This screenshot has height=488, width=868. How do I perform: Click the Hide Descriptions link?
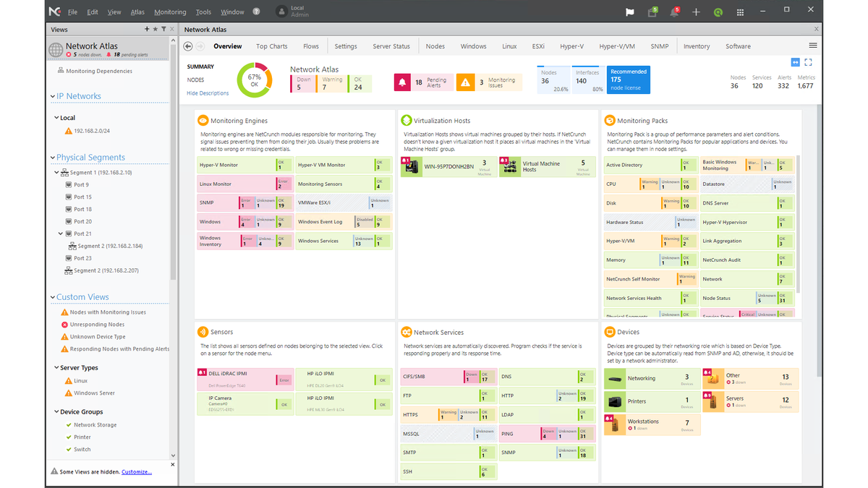pyautogui.click(x=208, y=93)
